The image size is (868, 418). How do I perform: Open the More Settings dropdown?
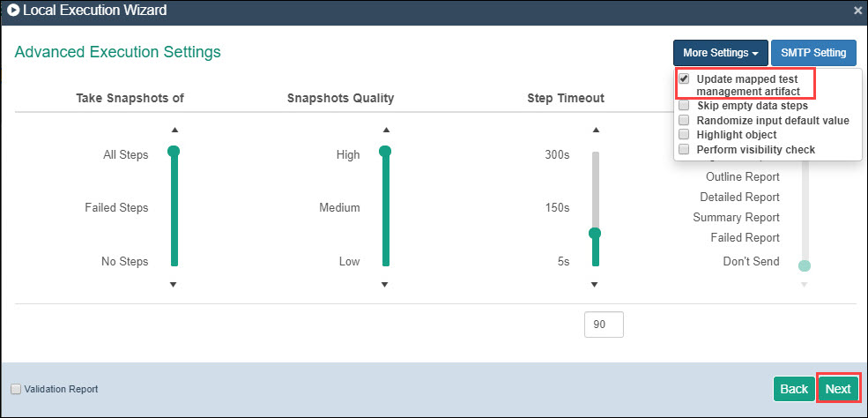click(720, 53)
